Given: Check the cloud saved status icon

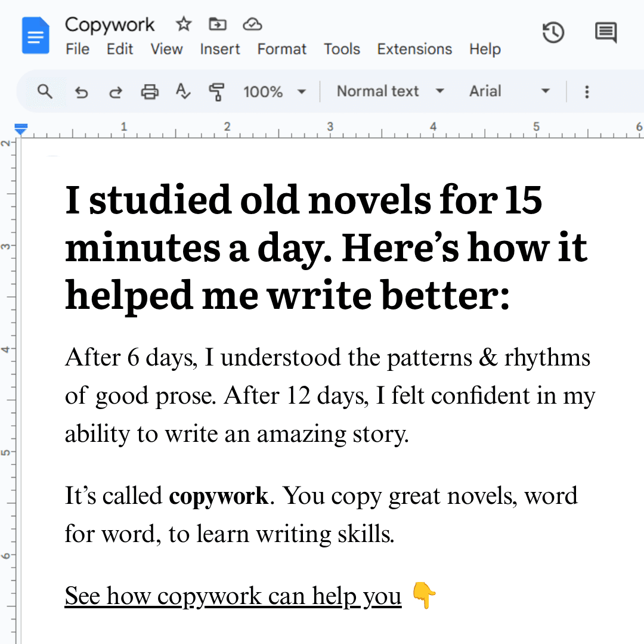Looking at the screenshot, I should tap(252, 24).
